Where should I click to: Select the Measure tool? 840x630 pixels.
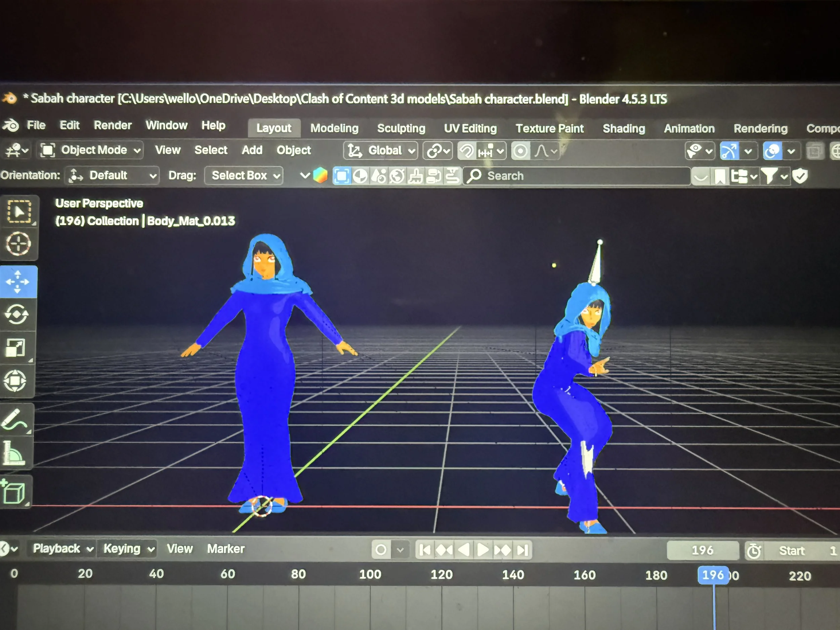click(14, 453)
